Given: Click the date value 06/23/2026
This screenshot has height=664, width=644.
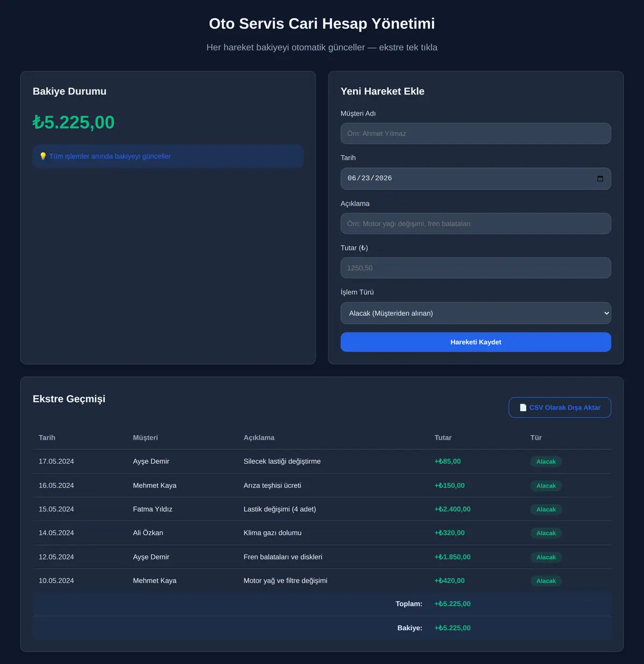Looking at the screenshot, I should (x=370, y=178).
